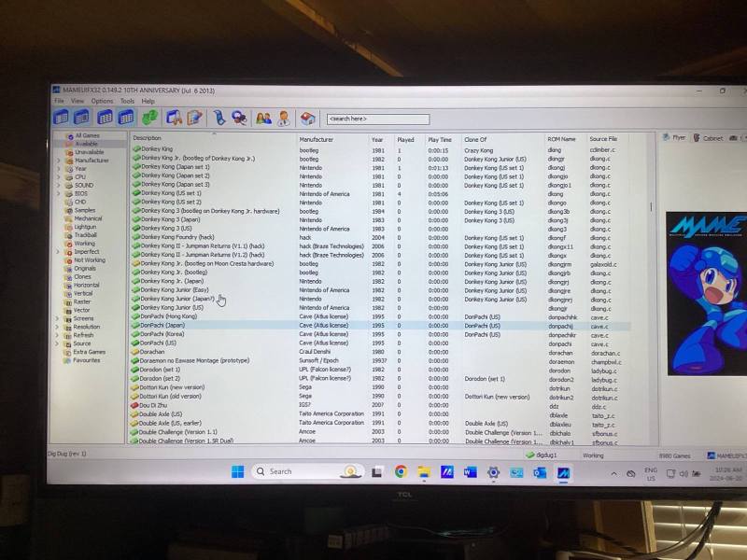The image size is (747, 560).
Task: Click the Mega Man MAME flyer image
Action: click(x=706, y=294)
